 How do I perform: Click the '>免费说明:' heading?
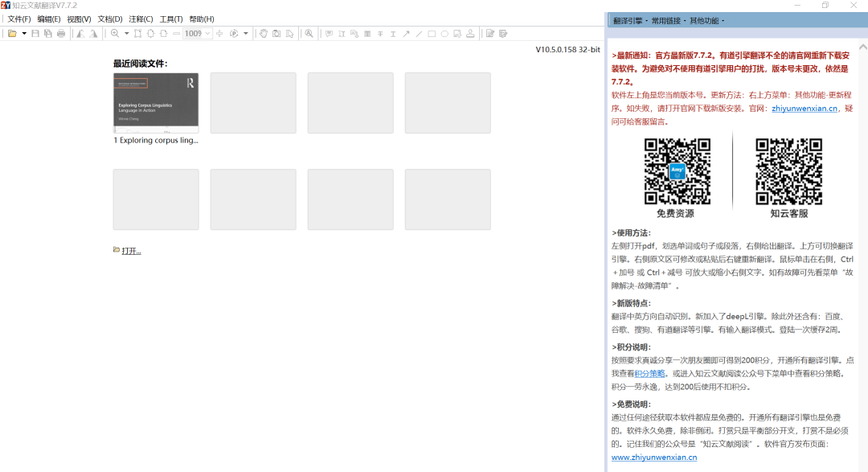631,404
